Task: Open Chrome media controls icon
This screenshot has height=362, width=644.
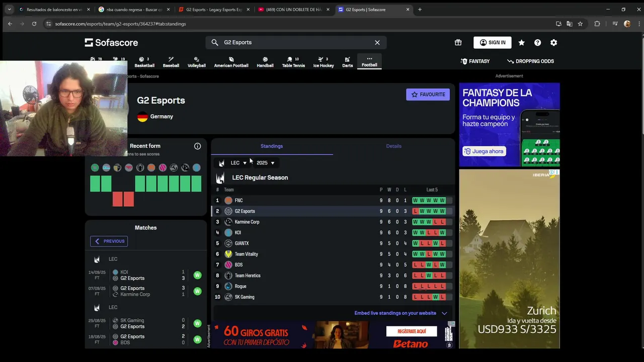Action: [x=615, y=24]
